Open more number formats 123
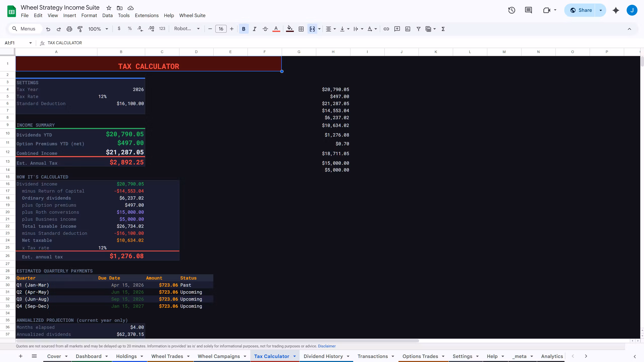 coord(162,29)
